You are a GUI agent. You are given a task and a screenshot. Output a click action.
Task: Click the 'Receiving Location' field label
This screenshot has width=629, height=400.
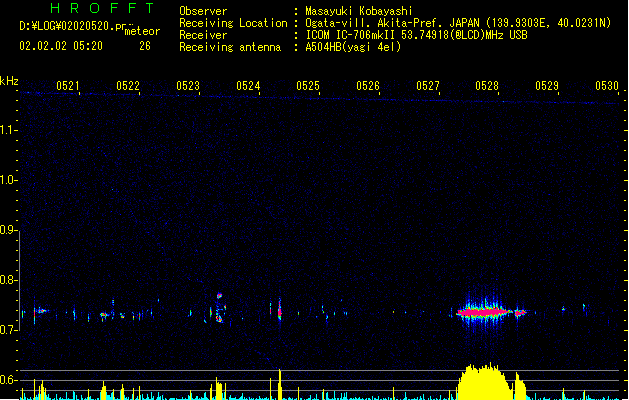point(233,23)
